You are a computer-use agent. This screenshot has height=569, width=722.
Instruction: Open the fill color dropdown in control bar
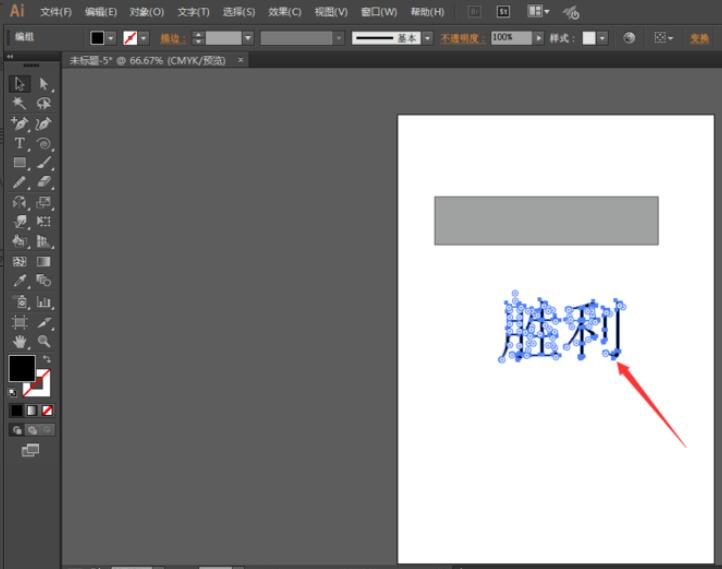click(111, 38)
